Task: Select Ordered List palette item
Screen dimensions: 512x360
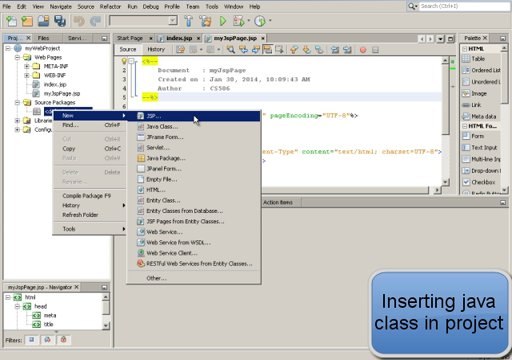Action: pyautogui.click(x=481, y=70)
